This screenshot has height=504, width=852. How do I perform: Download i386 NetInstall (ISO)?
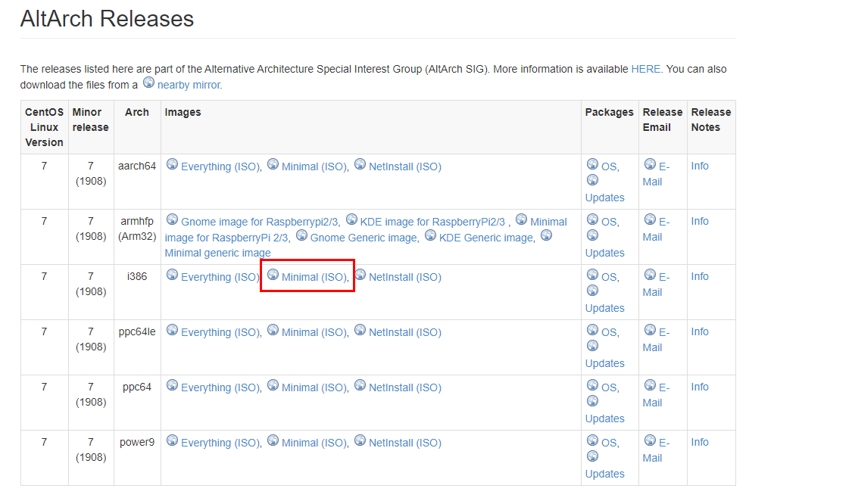tap(405, 277)
